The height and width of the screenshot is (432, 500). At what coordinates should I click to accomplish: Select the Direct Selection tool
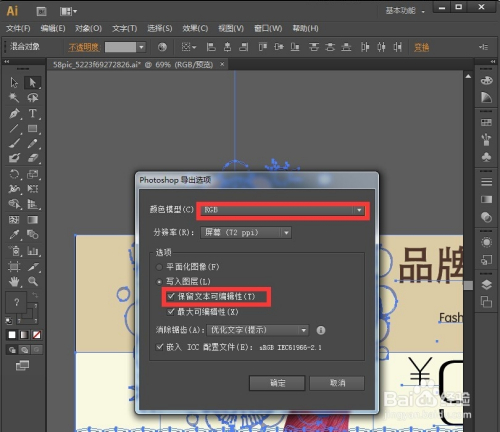tap(33, 82)
